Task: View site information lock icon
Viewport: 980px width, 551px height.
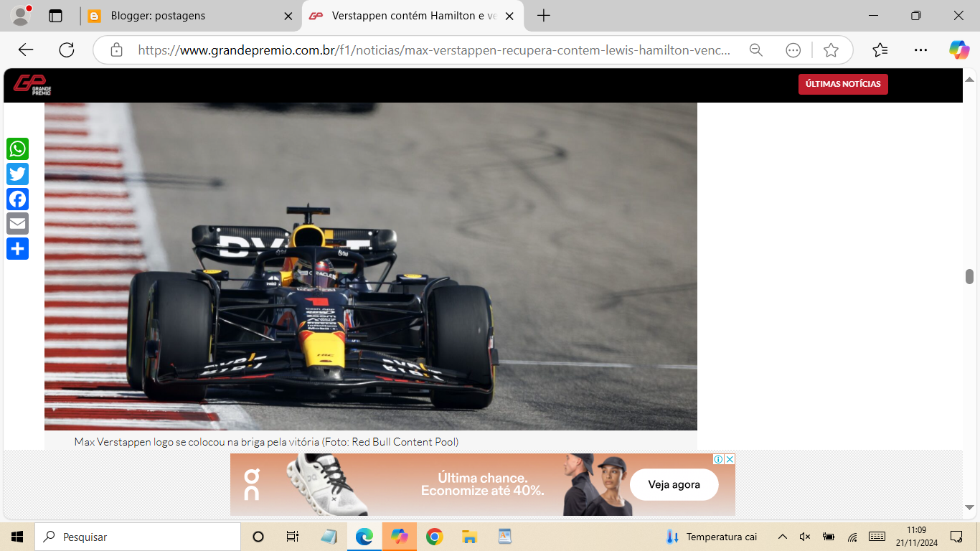Action: 116,50
